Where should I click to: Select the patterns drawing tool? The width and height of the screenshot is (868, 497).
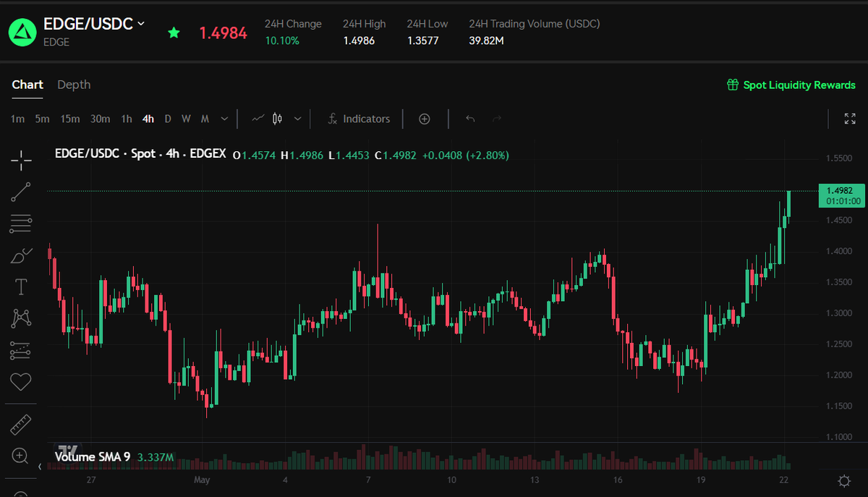pyautogui.click(x=21, y=318)
